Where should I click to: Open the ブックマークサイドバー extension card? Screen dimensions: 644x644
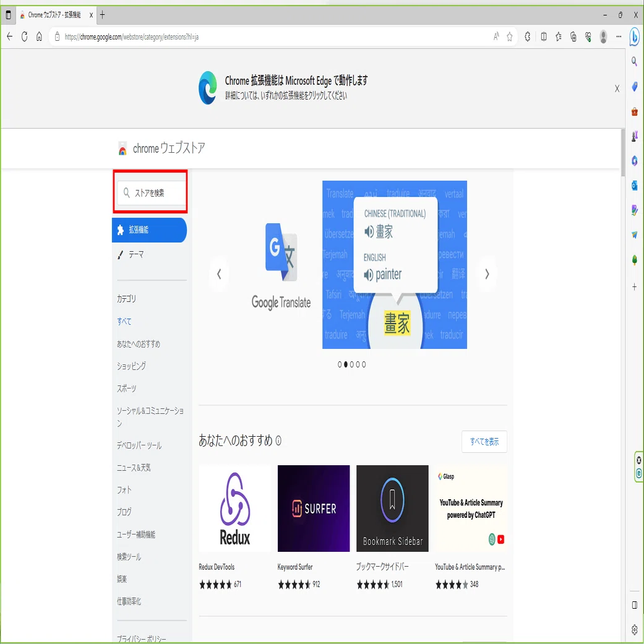[x=392, y=528]
